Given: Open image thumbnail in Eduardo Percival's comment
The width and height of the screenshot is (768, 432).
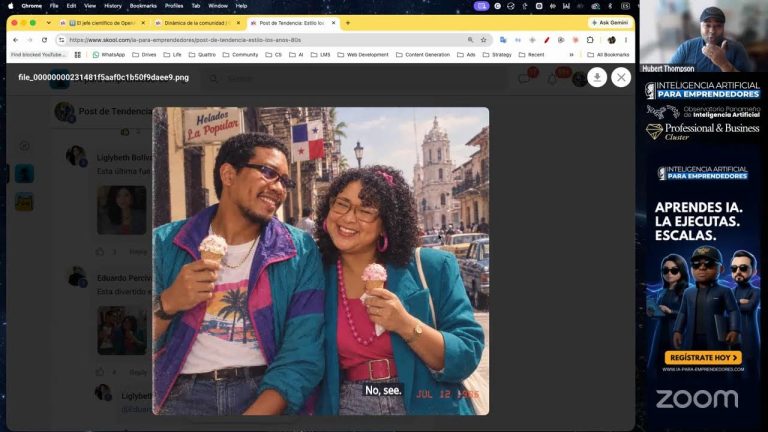Looking at the screenshot, I should [x=122, y=330].
